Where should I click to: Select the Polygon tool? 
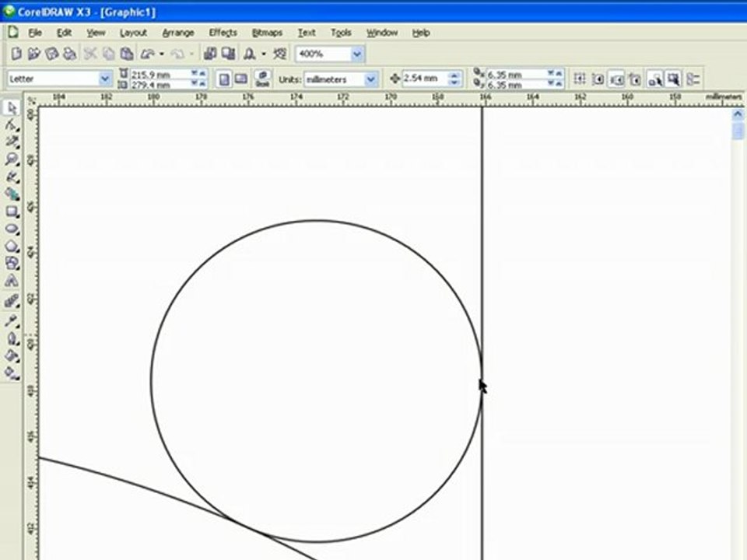pyautogui.click(x=12, y=246)
